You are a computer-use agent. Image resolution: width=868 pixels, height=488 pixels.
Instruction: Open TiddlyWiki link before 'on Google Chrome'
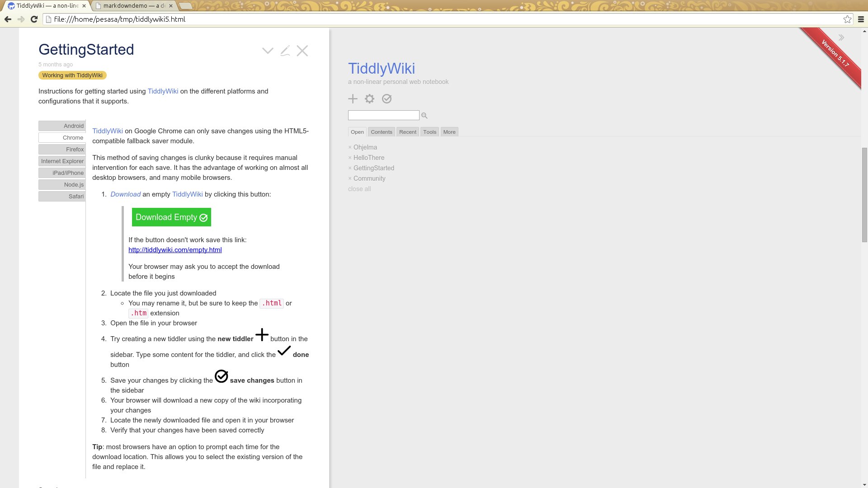click(x=108, y=131)
